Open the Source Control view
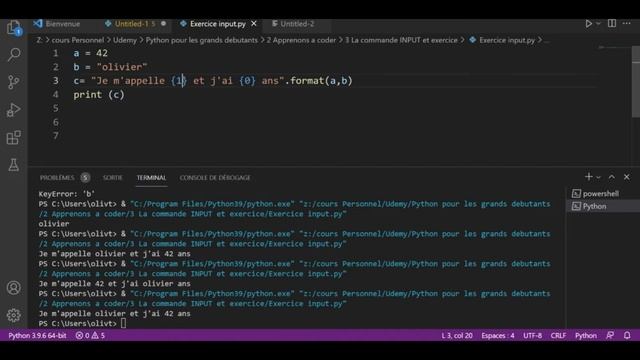This screenshot has width=640, height=360. pyautogui.click(x=13, y=82)
